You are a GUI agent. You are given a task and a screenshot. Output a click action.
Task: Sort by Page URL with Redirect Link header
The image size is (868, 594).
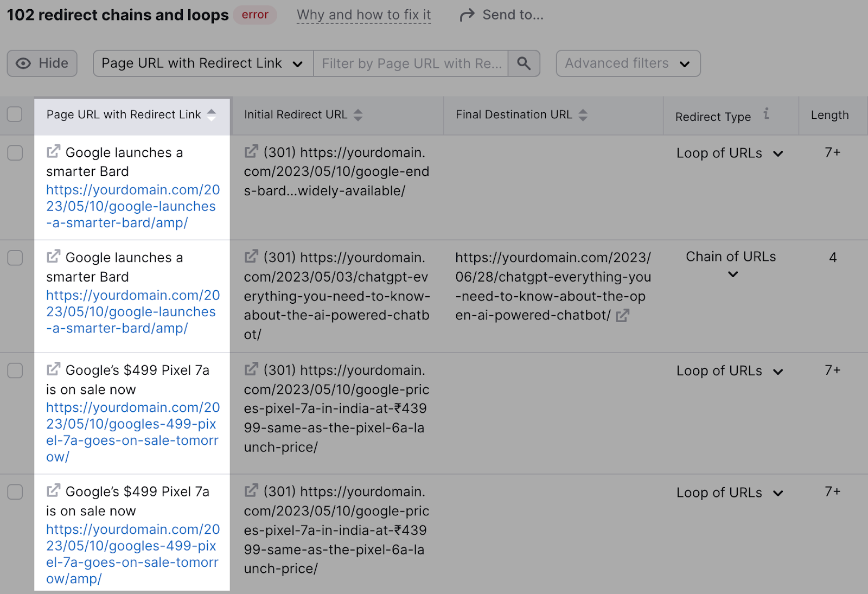tap(124, 115)
